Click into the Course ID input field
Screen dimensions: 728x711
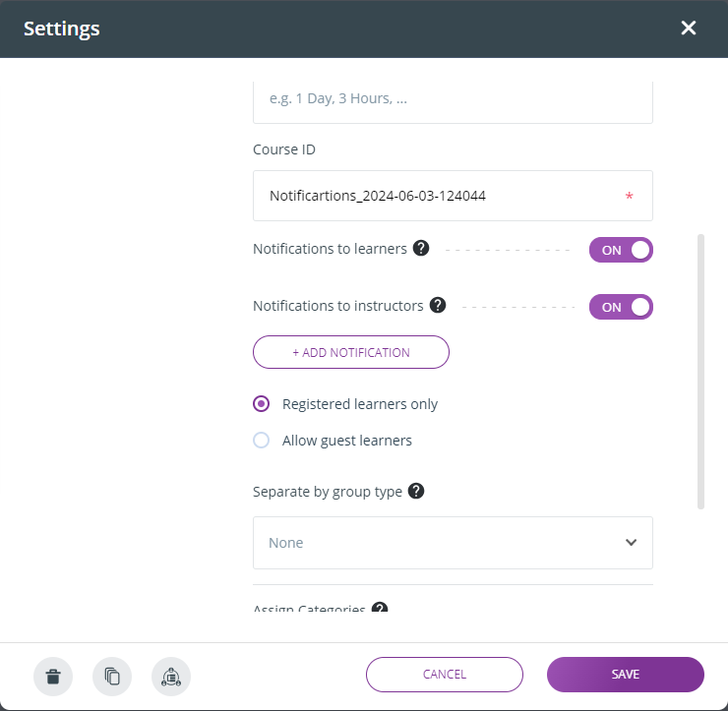click(x=453, y=196)
